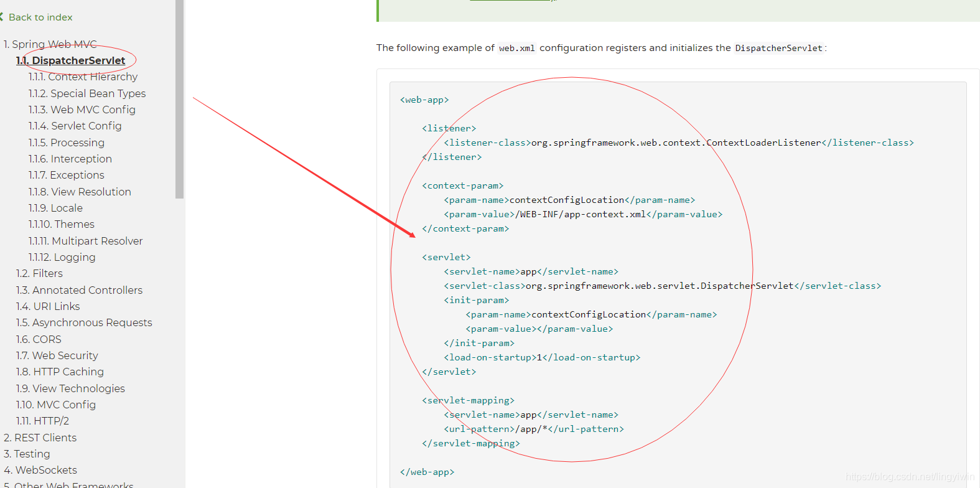Click the sidebar vertical scrollbar thumb
This screenshot has width=980, height=488.
180,99
